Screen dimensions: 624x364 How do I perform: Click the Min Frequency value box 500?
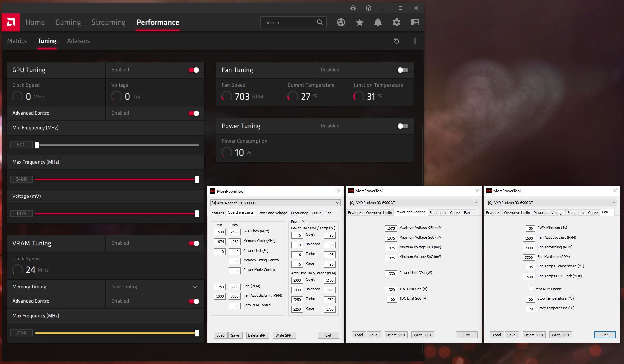point(21,145)
